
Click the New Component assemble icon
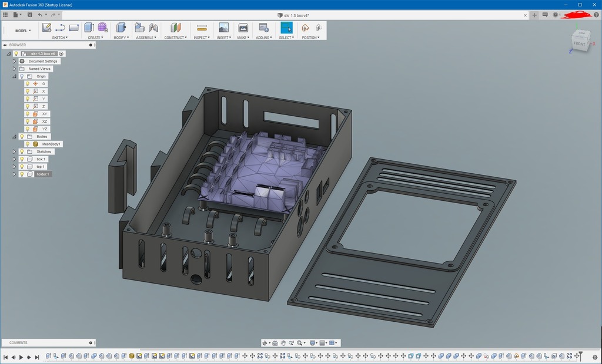[x=139, y=28]
